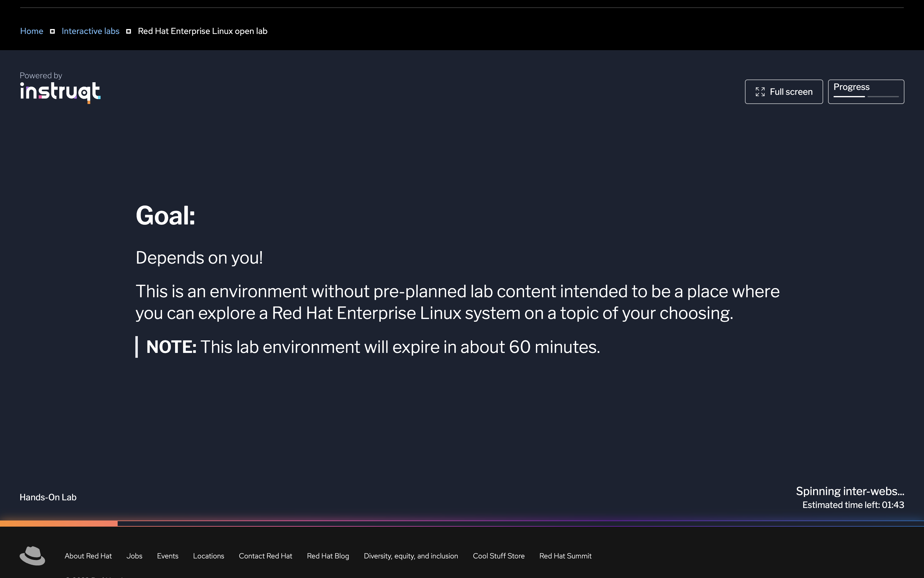924x578 pixels.
Task: Click the Spinning inter-webs status text
Action: pyautogui.click(x=850, y=491)
